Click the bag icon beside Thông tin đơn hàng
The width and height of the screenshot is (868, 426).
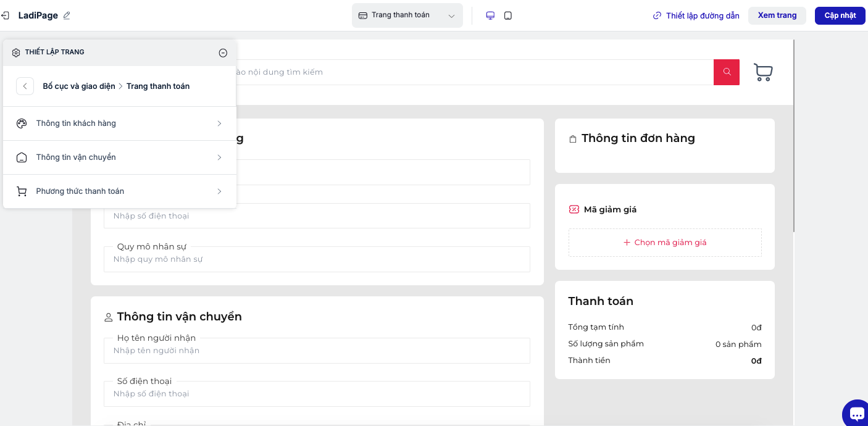coord(573,140)
